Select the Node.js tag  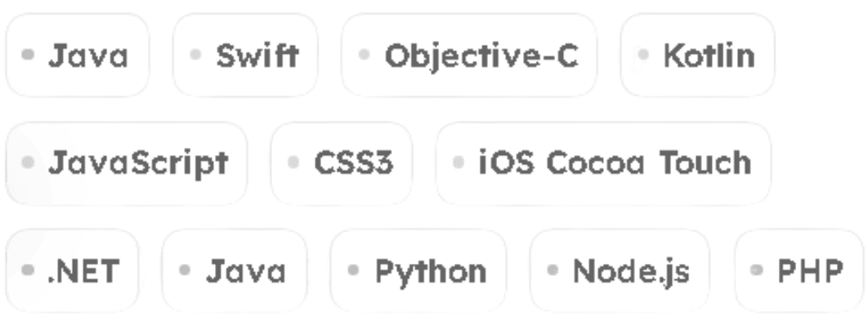pos(620,270)
